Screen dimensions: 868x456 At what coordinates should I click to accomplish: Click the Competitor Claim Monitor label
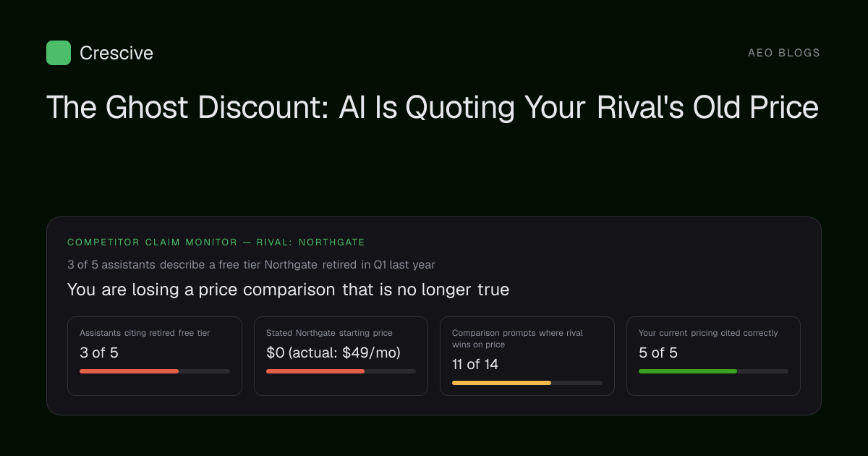pyautogui.click(x=216, y=242)
